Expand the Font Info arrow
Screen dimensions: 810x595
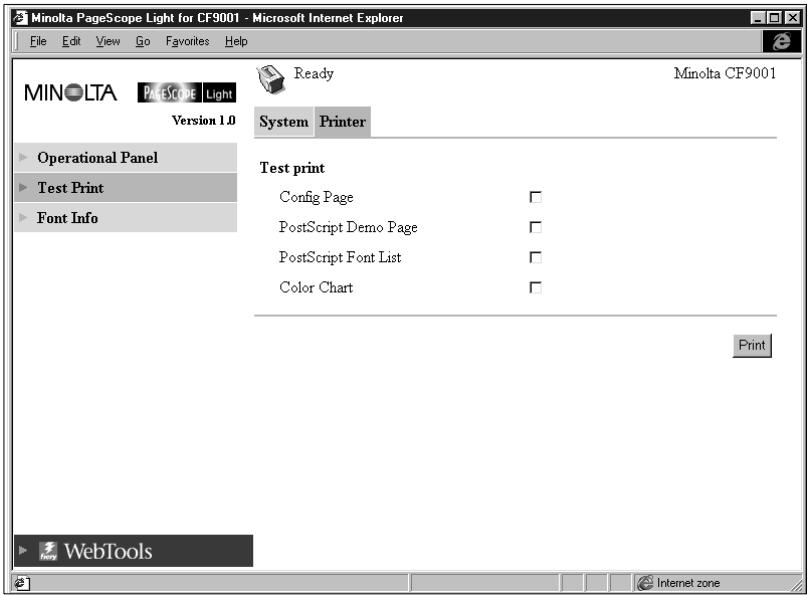(x=23, y=217)
